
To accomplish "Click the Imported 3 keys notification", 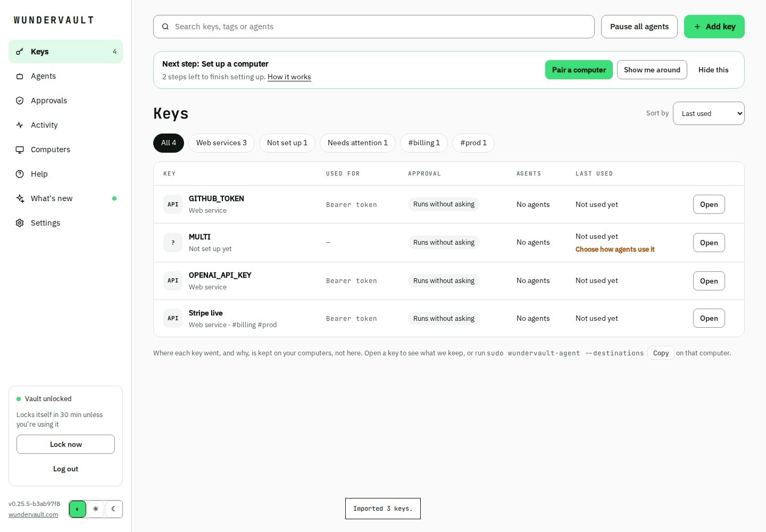I will [383, 509].
